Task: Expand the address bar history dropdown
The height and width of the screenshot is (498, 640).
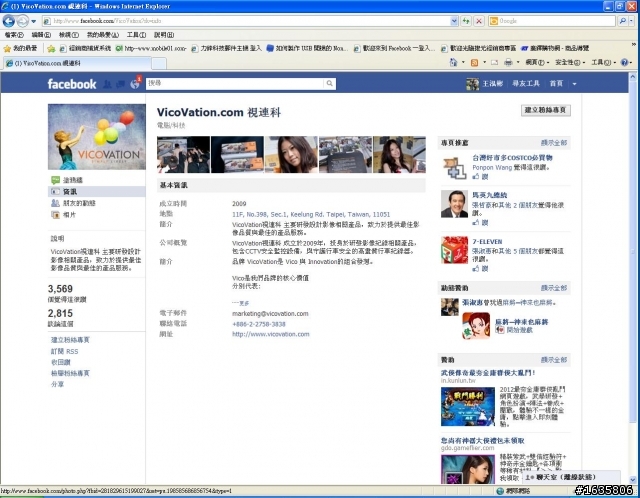Action: [x=454, y=21]
